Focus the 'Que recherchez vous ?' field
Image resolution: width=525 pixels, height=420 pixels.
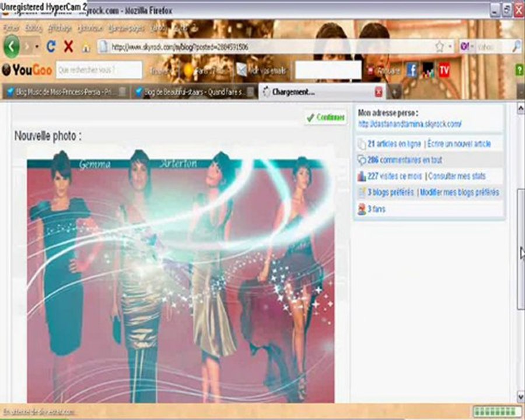(99, 70)
